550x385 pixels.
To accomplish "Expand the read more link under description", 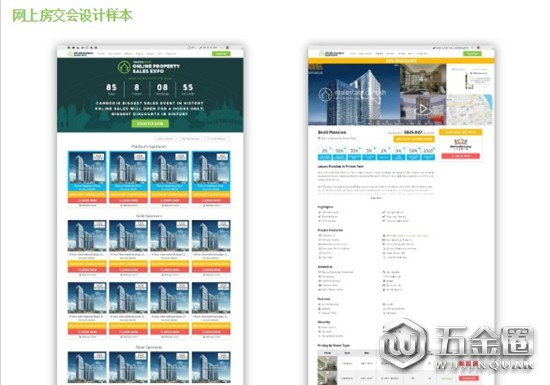I will pos(376,198).
